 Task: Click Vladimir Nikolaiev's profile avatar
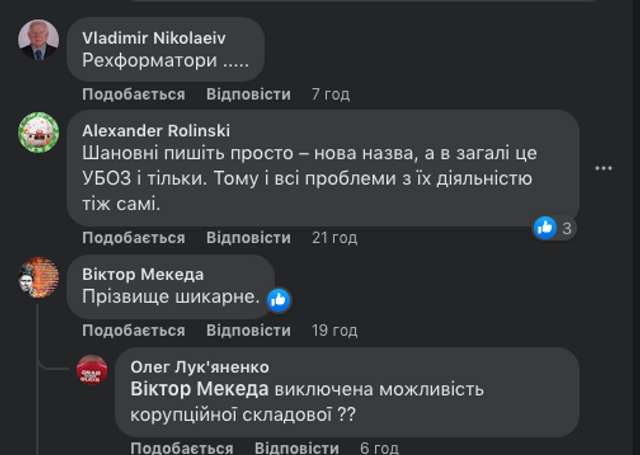(x=39, y=40)
